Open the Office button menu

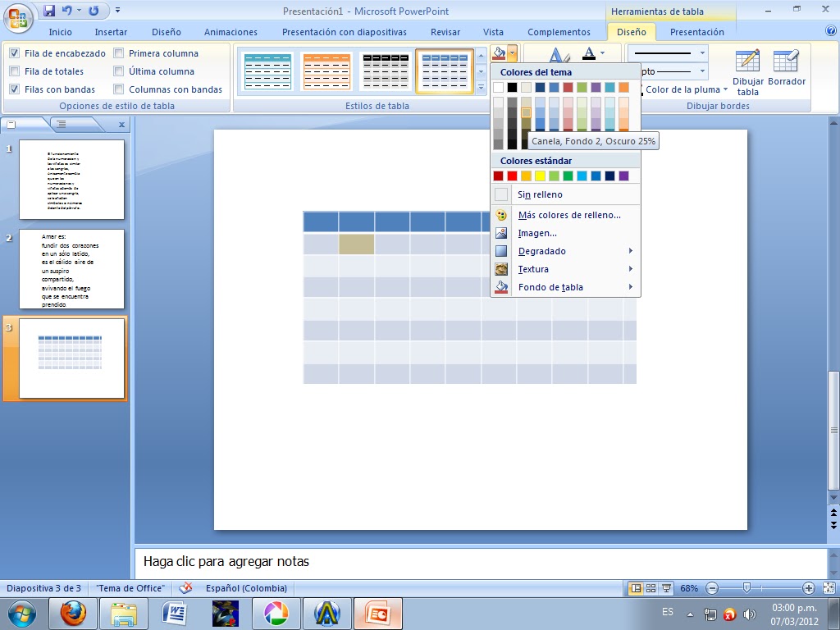tap(16, 10)
